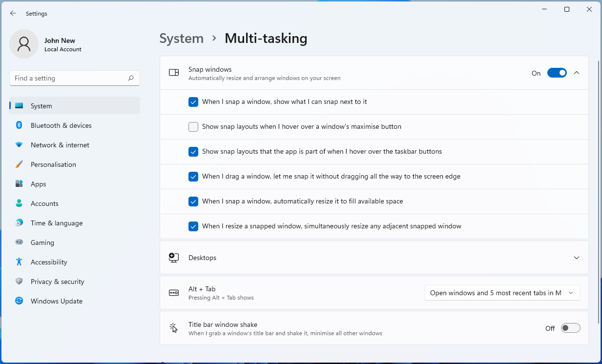602x364 pixels.
Task: Uncheck automatically resize to fill available space
Action: [193, 202]
